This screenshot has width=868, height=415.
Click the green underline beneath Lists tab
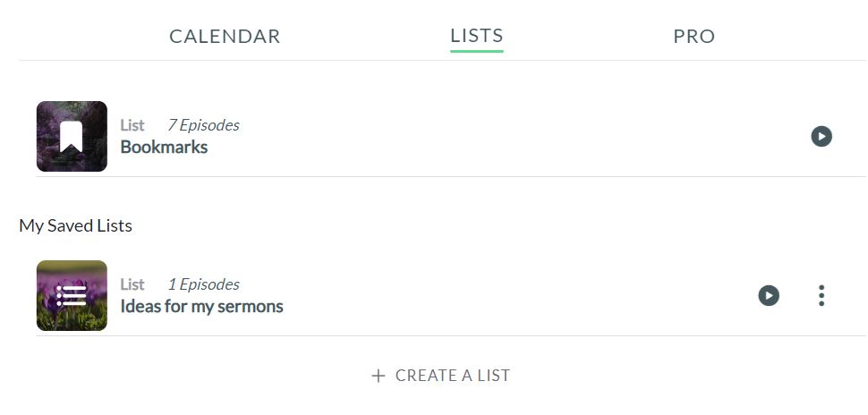(x=477, y=51)
